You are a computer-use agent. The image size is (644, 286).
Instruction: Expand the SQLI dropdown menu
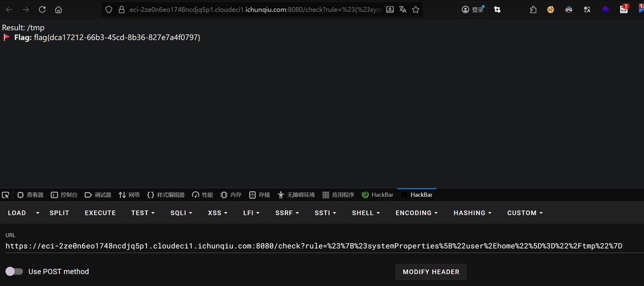click(181, 213)
